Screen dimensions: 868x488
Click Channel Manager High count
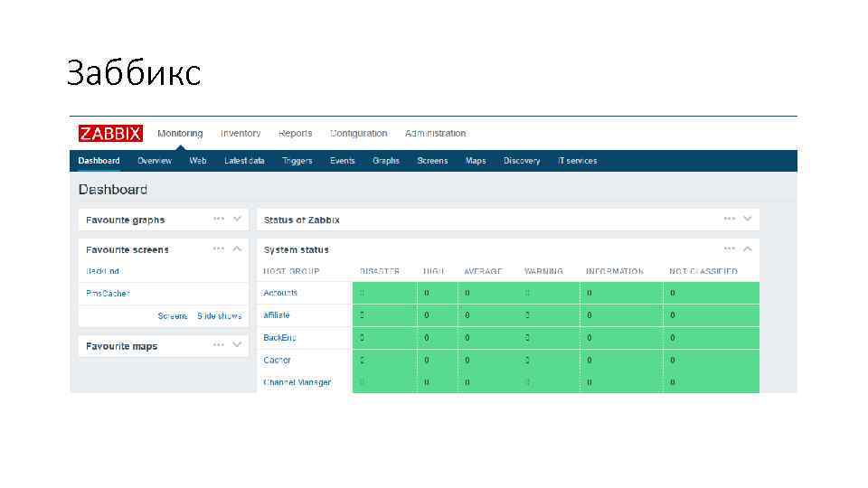click(x=427, y=382)
